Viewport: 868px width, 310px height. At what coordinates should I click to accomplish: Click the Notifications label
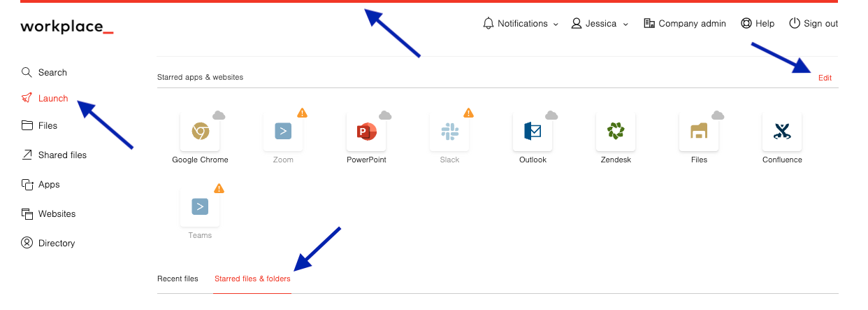pyautogui.click(x=523, y=23)
